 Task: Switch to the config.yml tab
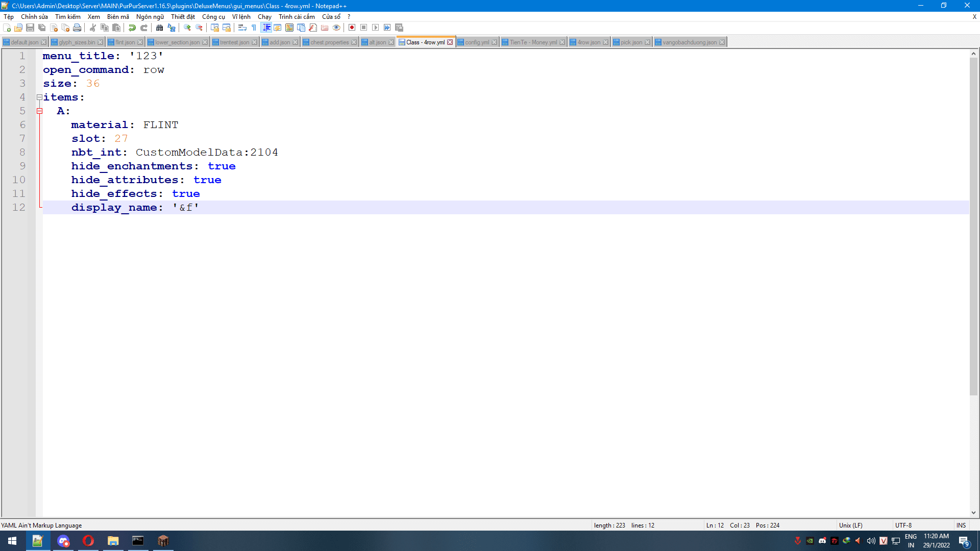pos(477,42)
